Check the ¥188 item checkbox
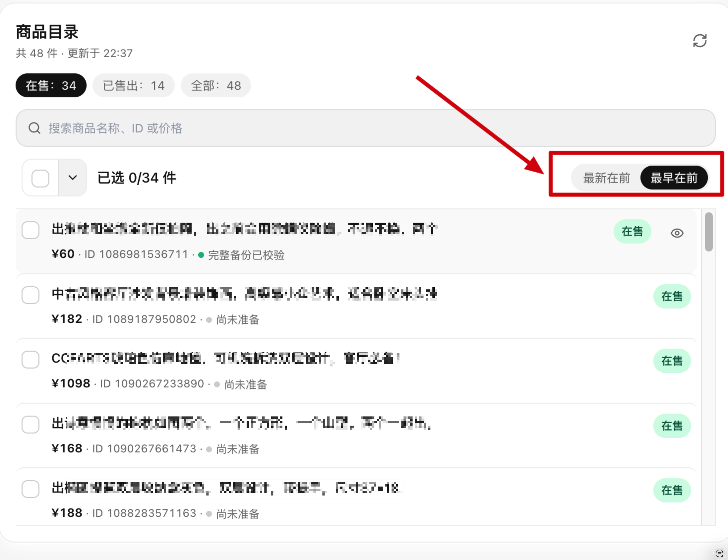Screen dimensions: 728x560 [x=30, y=489]
